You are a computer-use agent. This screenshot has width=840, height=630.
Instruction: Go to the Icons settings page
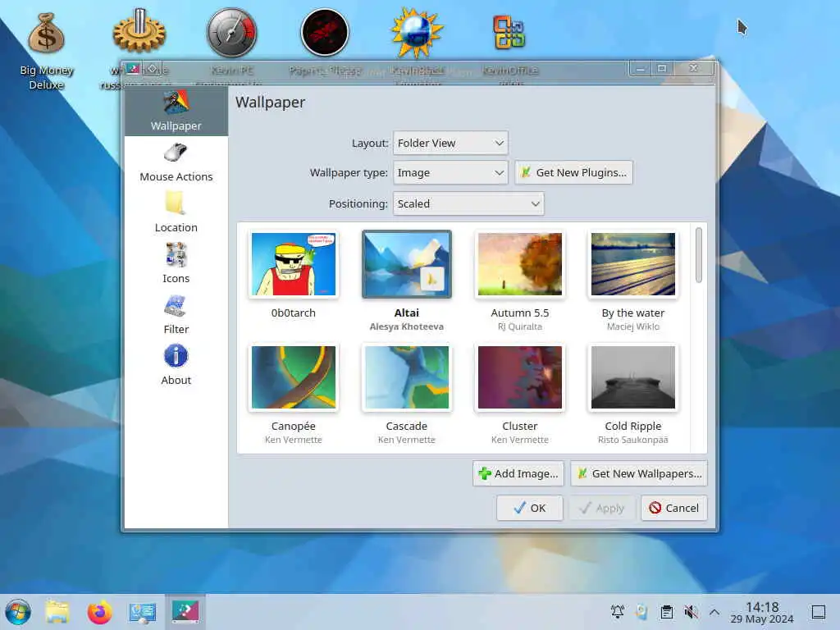tap(176, 264)
